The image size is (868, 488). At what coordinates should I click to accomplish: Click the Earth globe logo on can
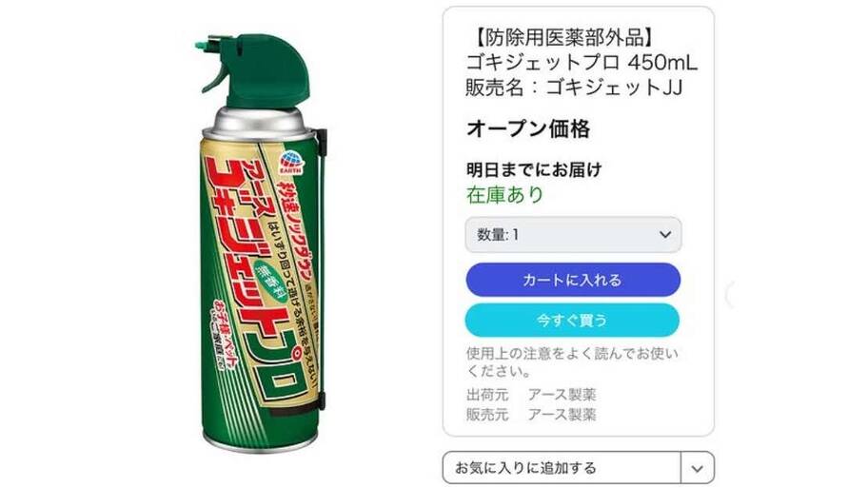click(x=291, y=162)
